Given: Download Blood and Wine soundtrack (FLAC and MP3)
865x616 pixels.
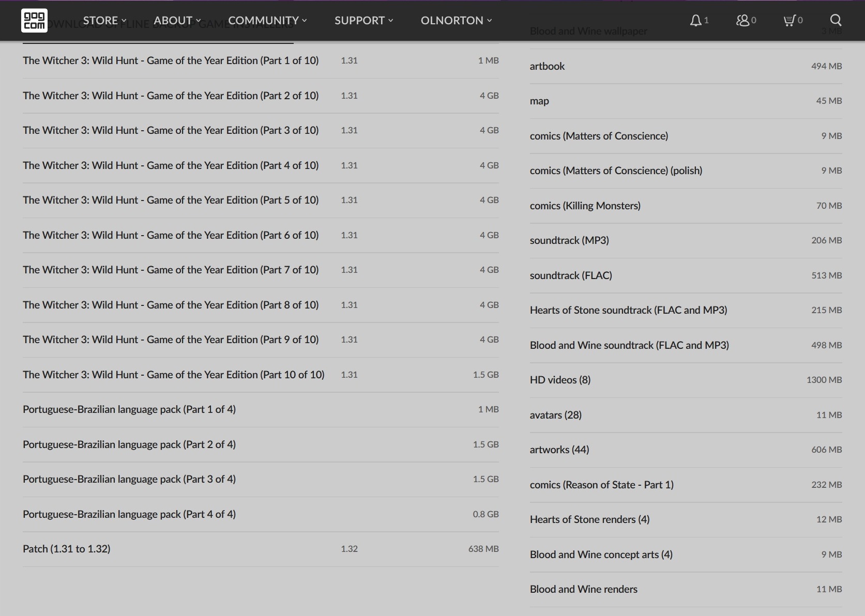Looking at the screenshot, I should coord(686,345).
